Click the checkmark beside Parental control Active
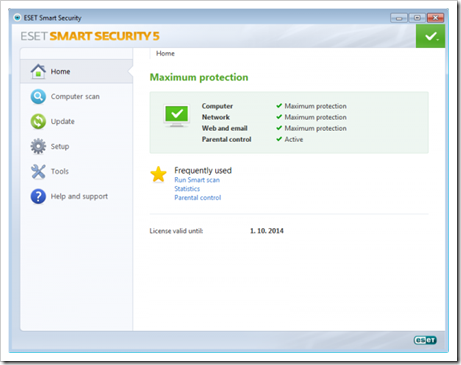Viewport: 461px width, 365px height. pyautogui.click(x=279, y=139)
